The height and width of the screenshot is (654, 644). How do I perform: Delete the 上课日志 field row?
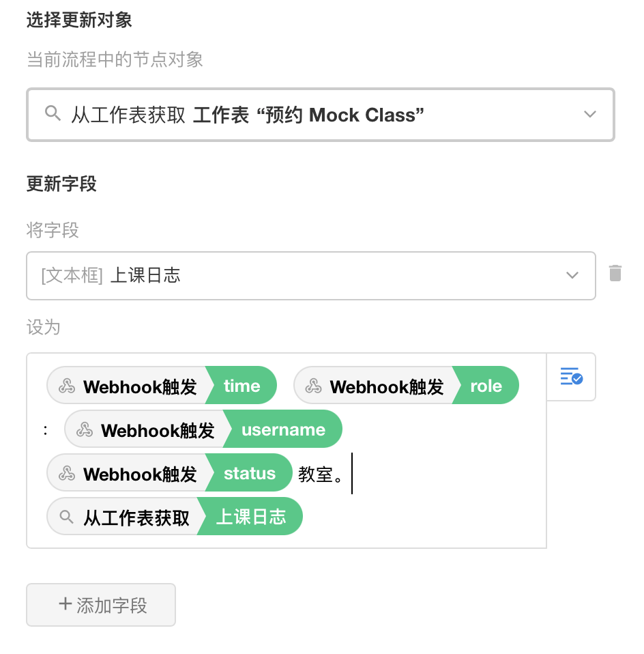click(x=615, y=274)
